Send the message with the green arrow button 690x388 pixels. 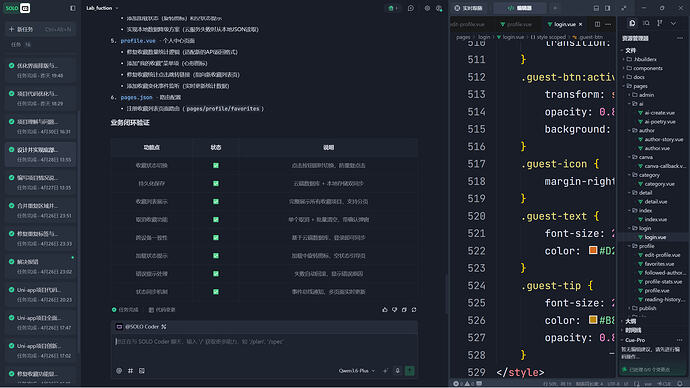point(410,371)
